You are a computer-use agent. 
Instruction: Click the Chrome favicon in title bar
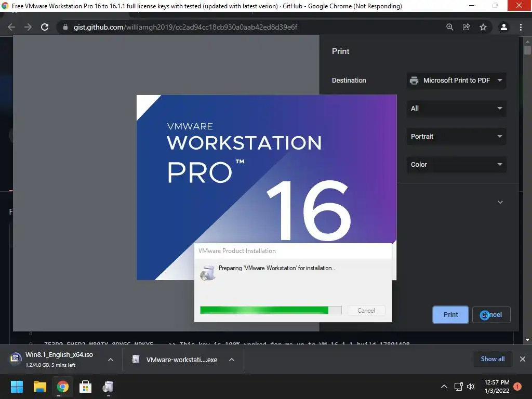coord(5,6)
